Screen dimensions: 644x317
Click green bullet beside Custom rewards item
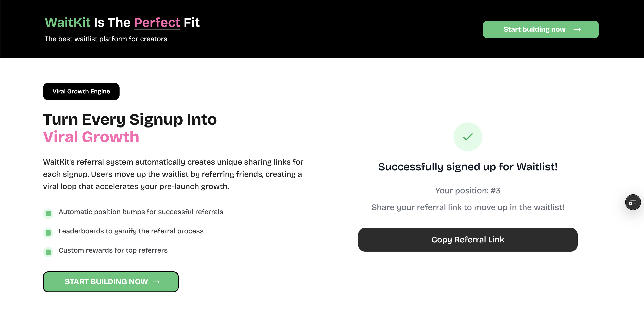48,252
